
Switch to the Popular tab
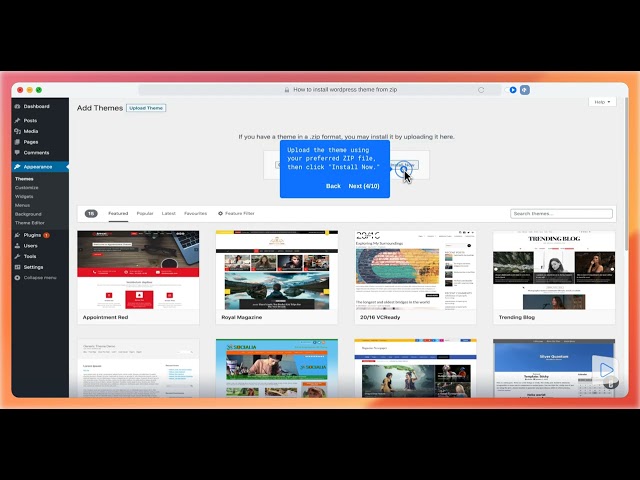[145, 213]
